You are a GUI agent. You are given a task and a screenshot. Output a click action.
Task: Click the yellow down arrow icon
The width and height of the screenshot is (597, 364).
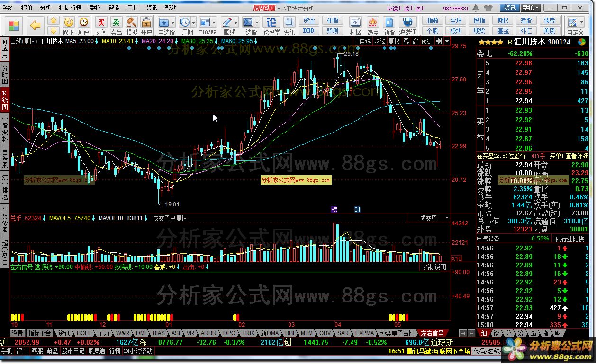click(x=54, y=31)
